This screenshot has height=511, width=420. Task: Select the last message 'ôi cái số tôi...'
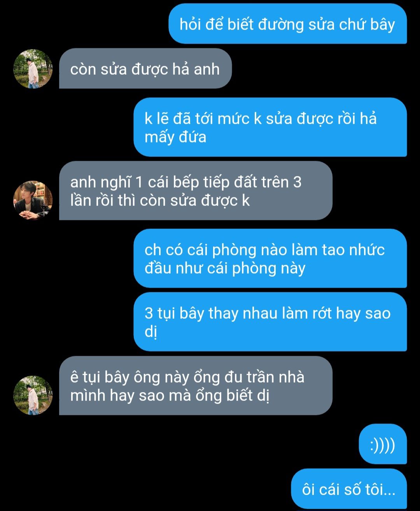349,489
